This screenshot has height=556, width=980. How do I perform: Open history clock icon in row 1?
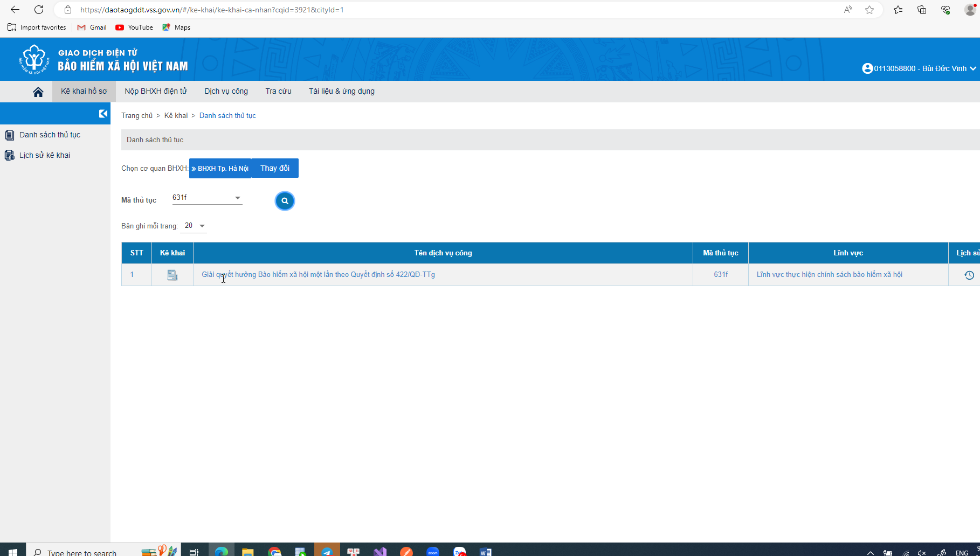[969, 275]
